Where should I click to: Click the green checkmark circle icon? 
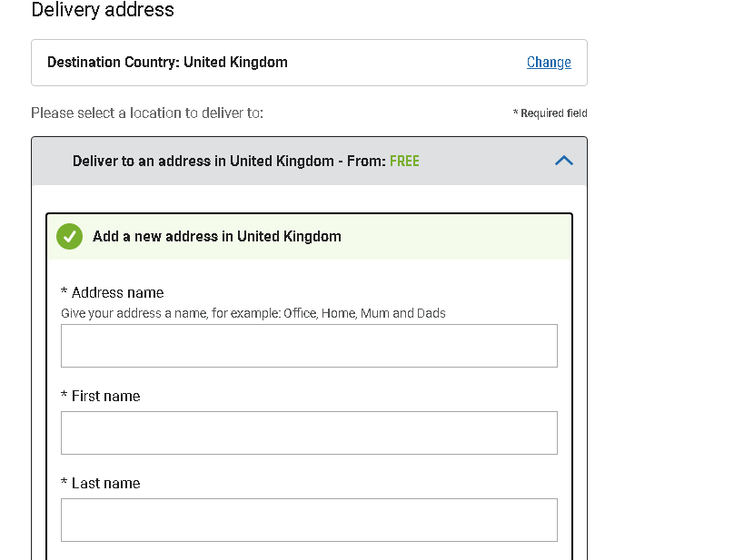[69, 236]
